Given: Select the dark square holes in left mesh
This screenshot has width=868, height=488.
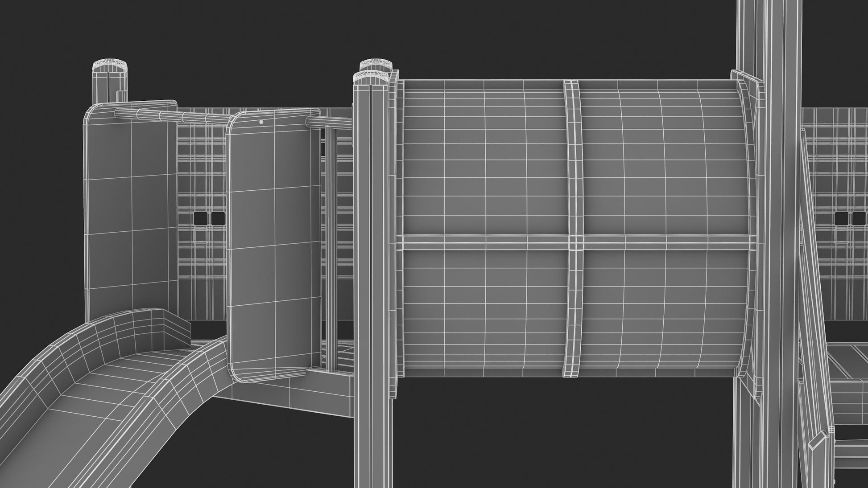Looking at the screenshot, I should pos(209,218).
